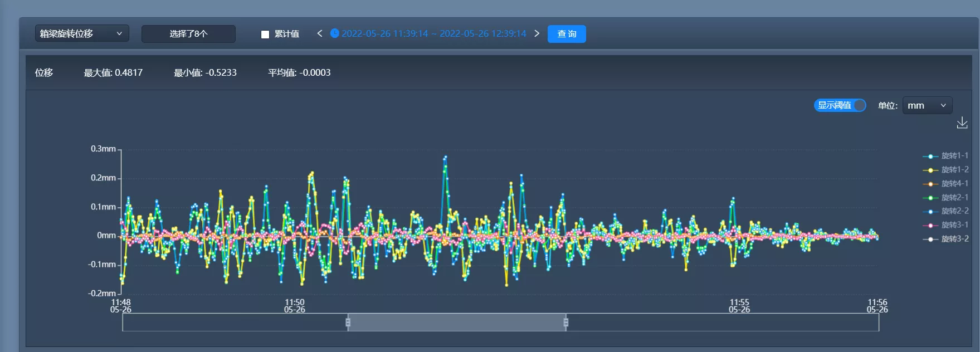Hide the 旋转4-1 series in the legend
The width and height of the screenshot is (980, 352).
pos(946,184)
